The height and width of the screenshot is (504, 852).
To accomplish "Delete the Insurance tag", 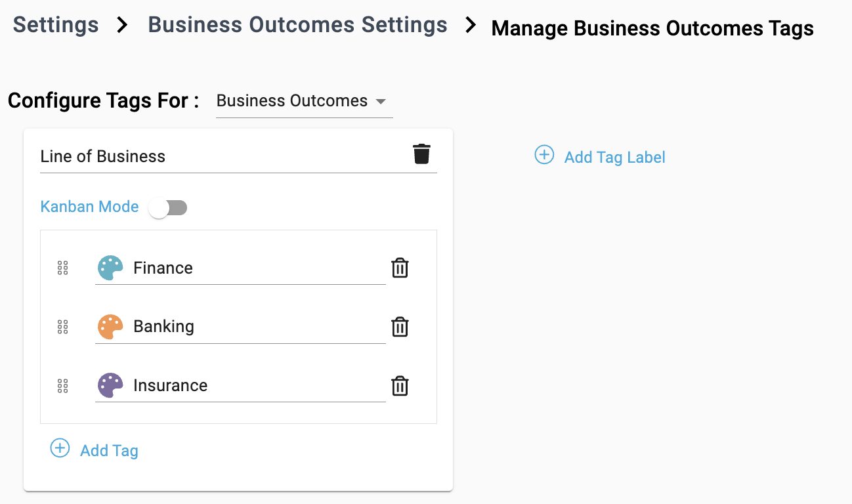I will tap(400, 386).
